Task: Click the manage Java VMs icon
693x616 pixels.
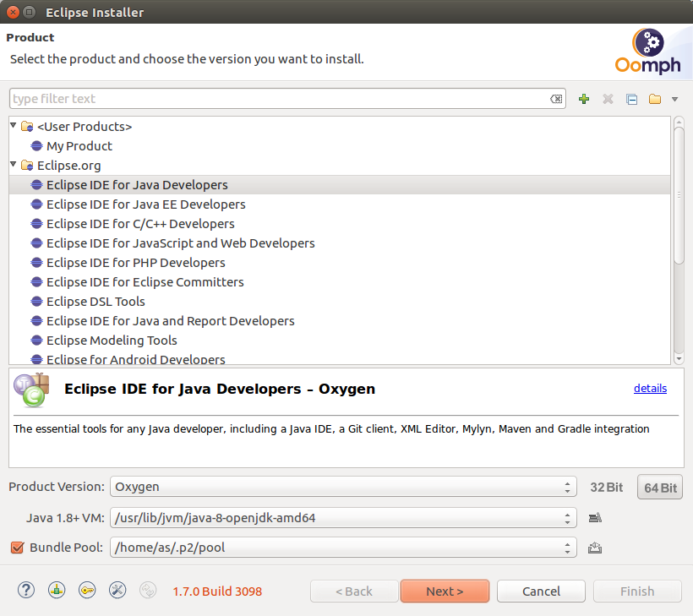Action: [x=595, y=517]
